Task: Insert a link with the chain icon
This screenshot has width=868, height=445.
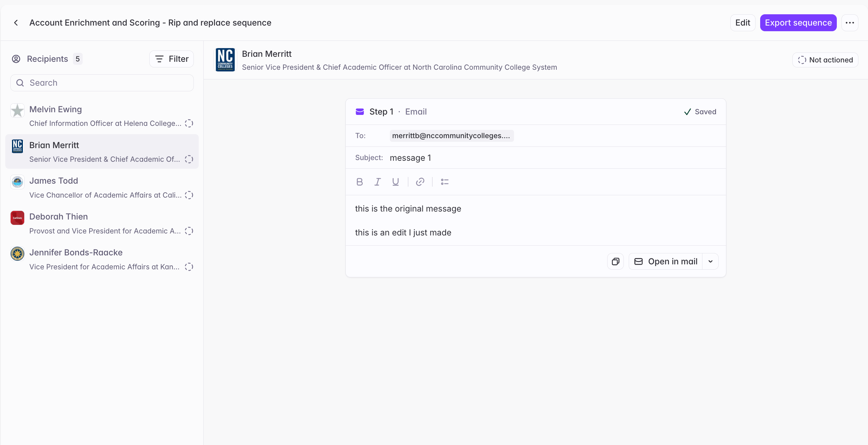Action: 420,182
